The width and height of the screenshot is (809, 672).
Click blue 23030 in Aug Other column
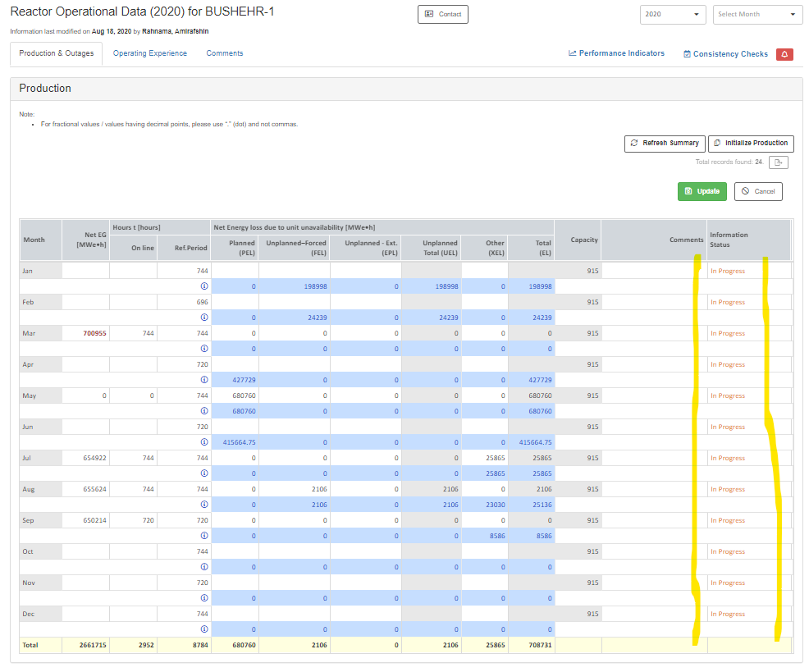pyautogui.click(x=496, y=505)
